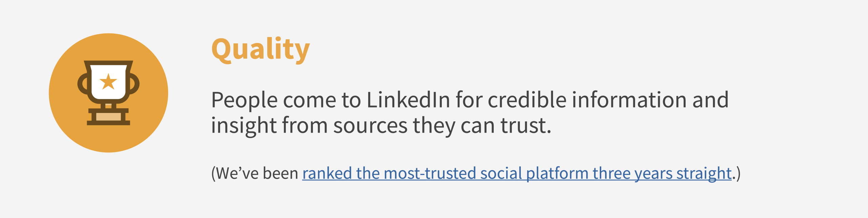Click the closing parenthesis after the link
Image resolution: width=868 pixels, height=218 pixels.
tap(738, 174)
